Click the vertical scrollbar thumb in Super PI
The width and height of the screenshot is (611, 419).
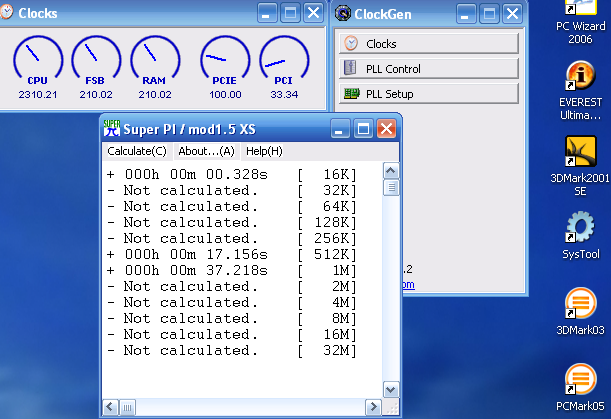(x=391, y=187)
